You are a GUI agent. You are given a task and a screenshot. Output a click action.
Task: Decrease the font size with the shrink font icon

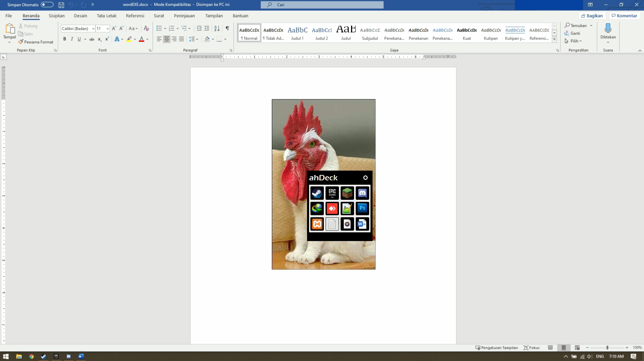click(x=121, y=28)
